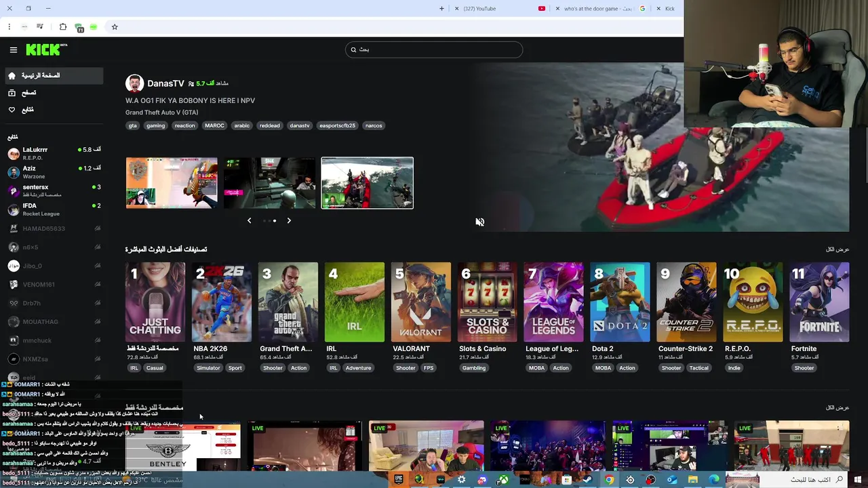The width and height of the screenshot is (868, 488).
Task: Select the reddead tag
Action: [x=269, y=125]
